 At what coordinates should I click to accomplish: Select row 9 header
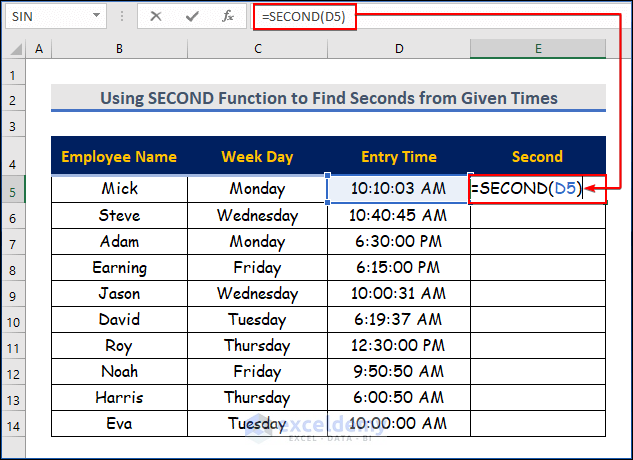click(13, 296)
